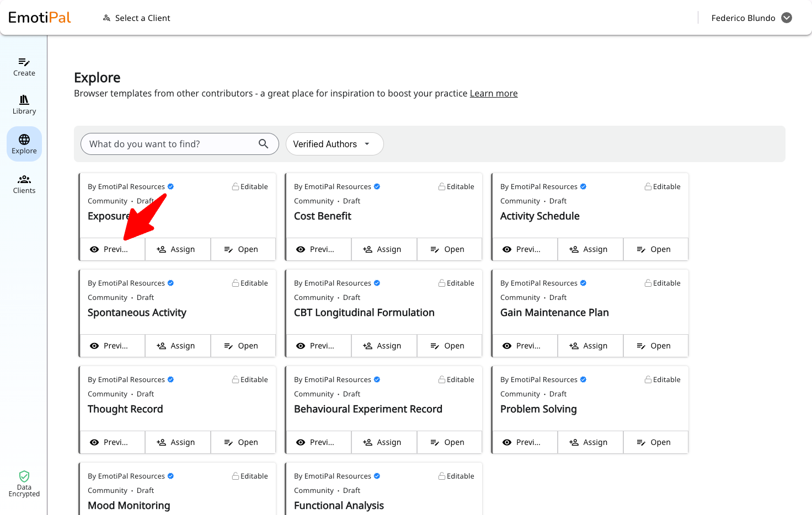Assign the Behavioural Experiment Record template

[x=384, y=442]
